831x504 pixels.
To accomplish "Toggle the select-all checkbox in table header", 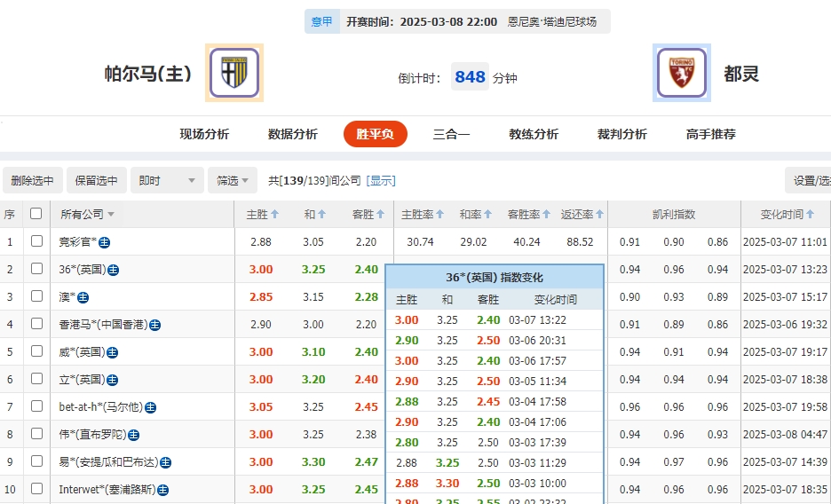I will (36, 214).
